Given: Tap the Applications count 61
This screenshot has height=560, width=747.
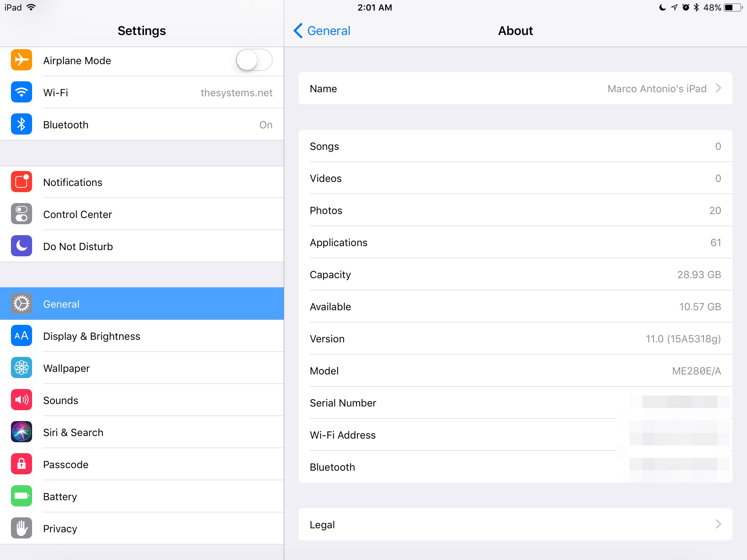Looking at the screenshot, I should (x=716, y=242).
